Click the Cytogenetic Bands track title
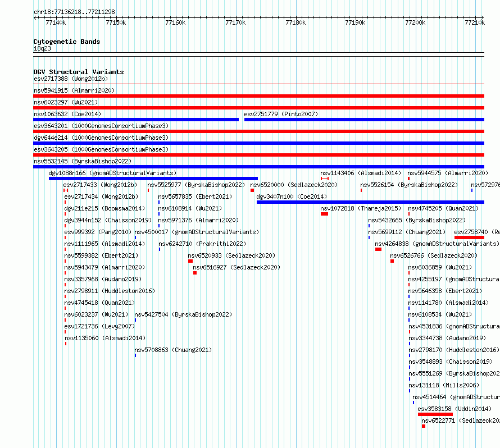The height and width of the screenshot is (448, 500). (67, 42)
